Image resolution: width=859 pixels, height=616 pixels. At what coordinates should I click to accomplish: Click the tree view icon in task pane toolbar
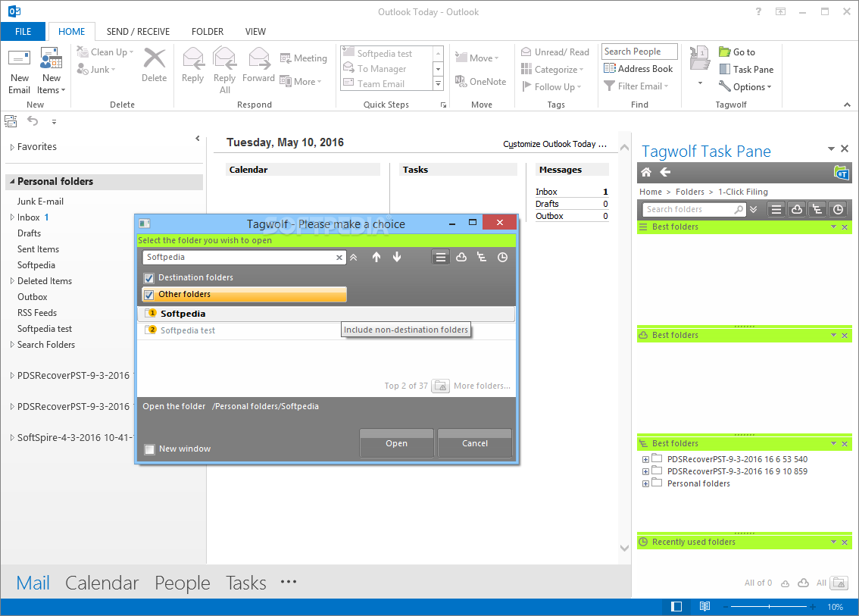817,209
